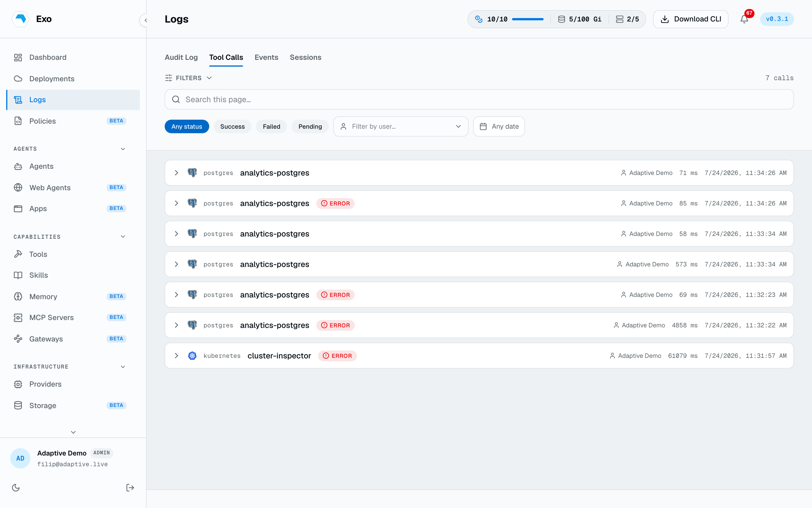812x508 pixels.
Task: Click the Gateways icon
Action: [18, 339]
